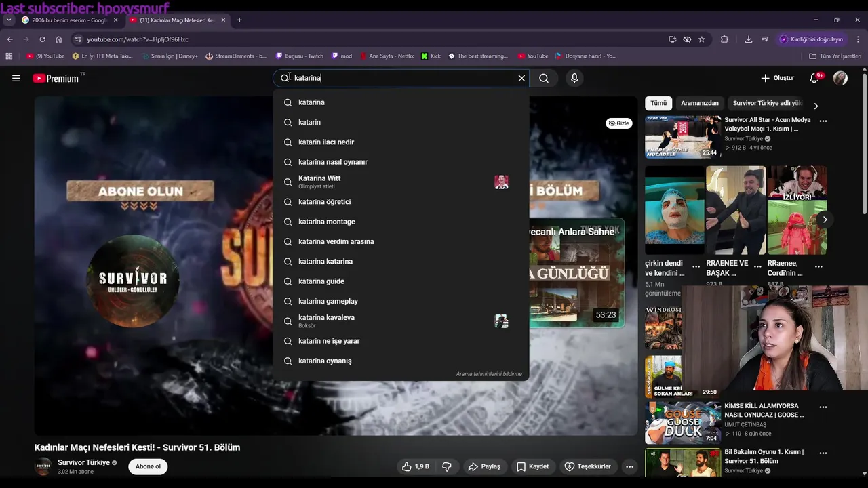Open the apps grid in bookmarks bar
This screenshot has width=868, height=488.
[x=9, y=56]
